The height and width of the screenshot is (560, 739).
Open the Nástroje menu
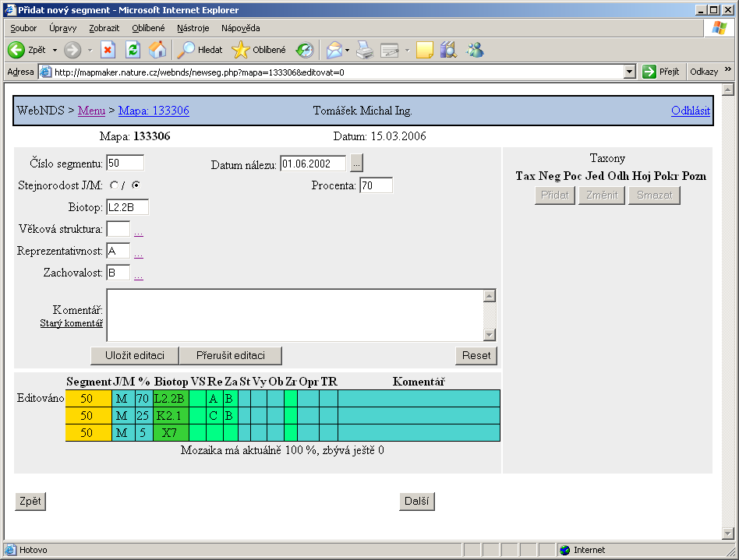tap(193, 28)
